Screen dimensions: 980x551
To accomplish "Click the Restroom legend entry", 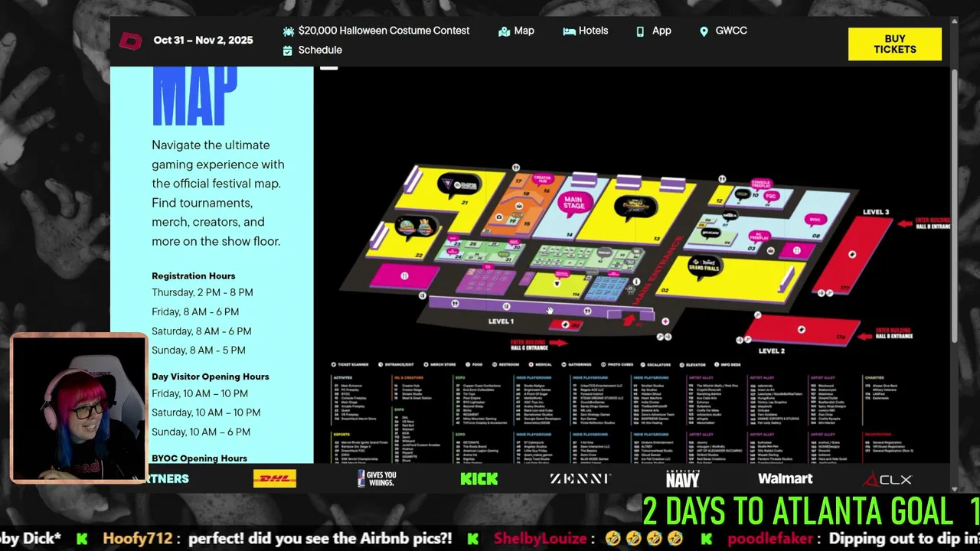I will [506, 364].
